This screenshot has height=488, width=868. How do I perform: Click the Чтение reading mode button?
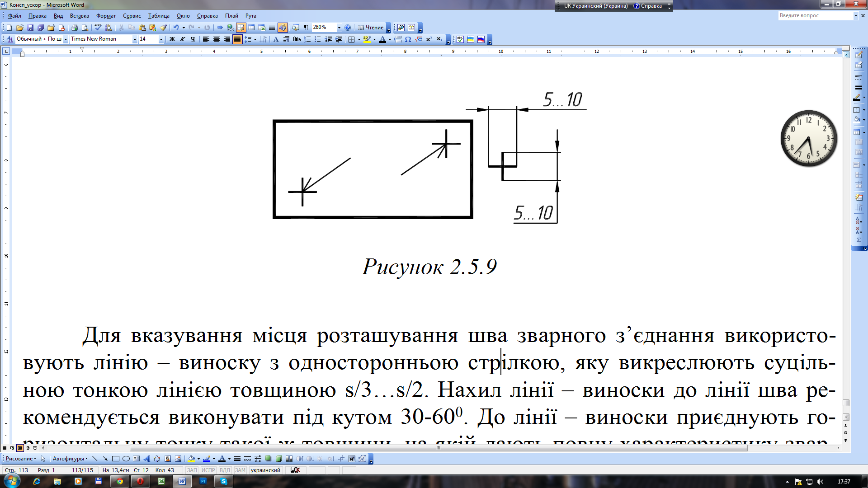pyautogui.click(x=371, y=28)
